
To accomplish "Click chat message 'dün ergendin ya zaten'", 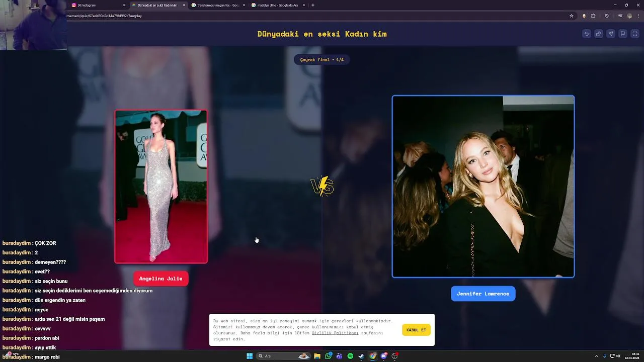I will 60,300.
